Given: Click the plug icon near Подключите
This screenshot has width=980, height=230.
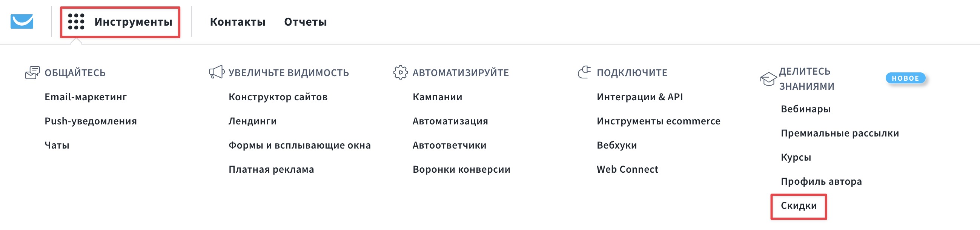Looking at the screenshot, I should (584, 72).
